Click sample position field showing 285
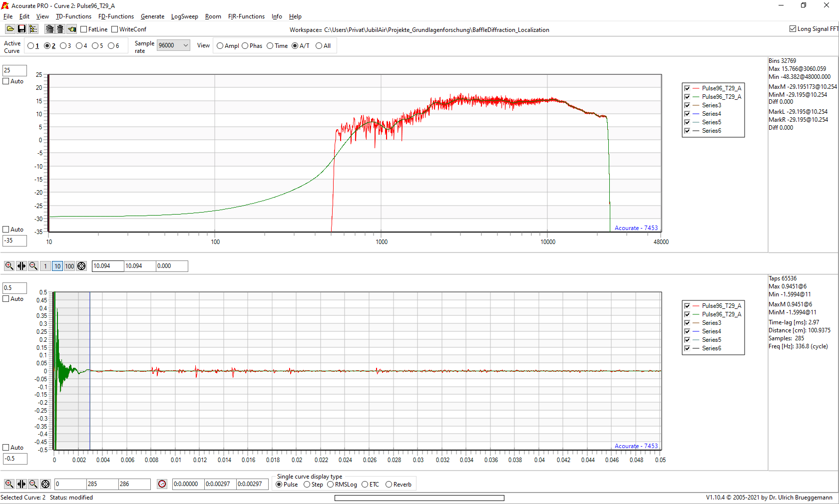The image size is (839, 504). coord(102,484)
